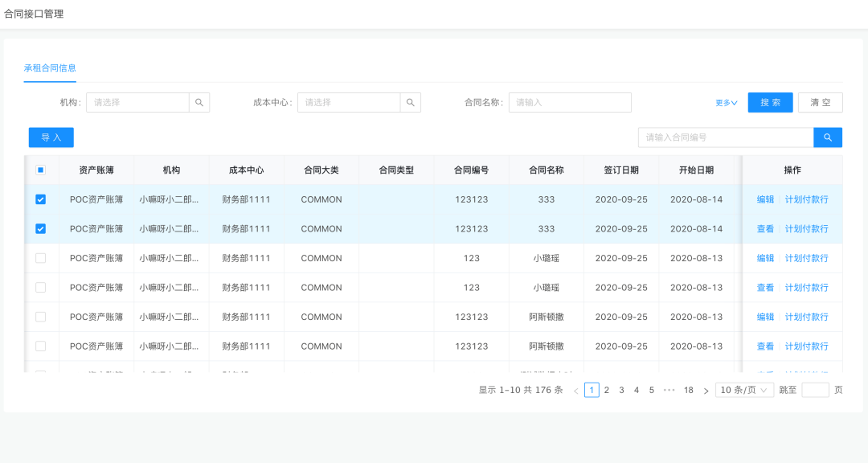Click the blue contract number search icon
The image size is (868, 463).
(x=828, y=137)
